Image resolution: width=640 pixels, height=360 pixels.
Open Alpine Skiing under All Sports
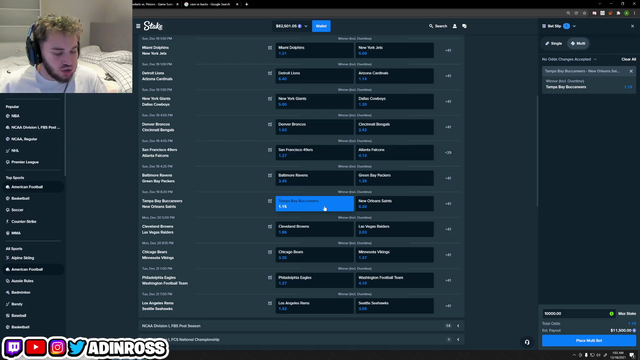point(22,258)
